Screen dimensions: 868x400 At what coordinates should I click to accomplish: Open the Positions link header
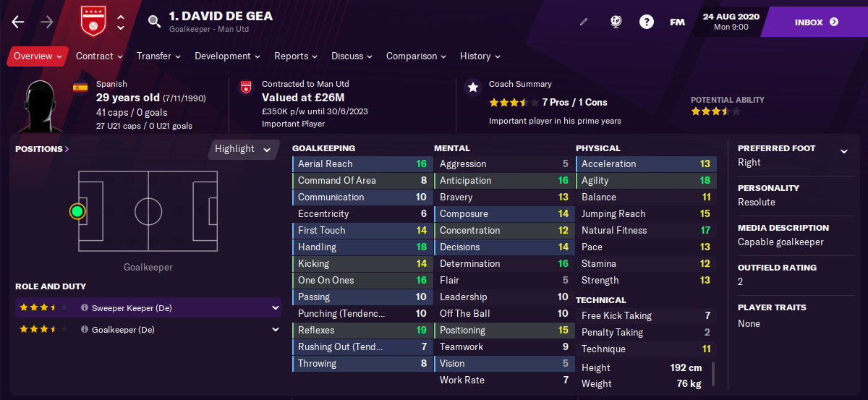pos(42,149)
